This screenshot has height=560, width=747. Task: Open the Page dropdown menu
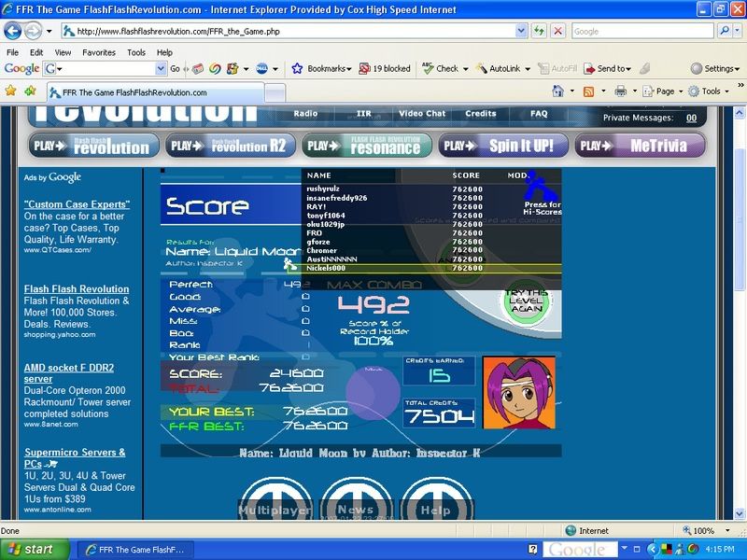coord(663,91)
